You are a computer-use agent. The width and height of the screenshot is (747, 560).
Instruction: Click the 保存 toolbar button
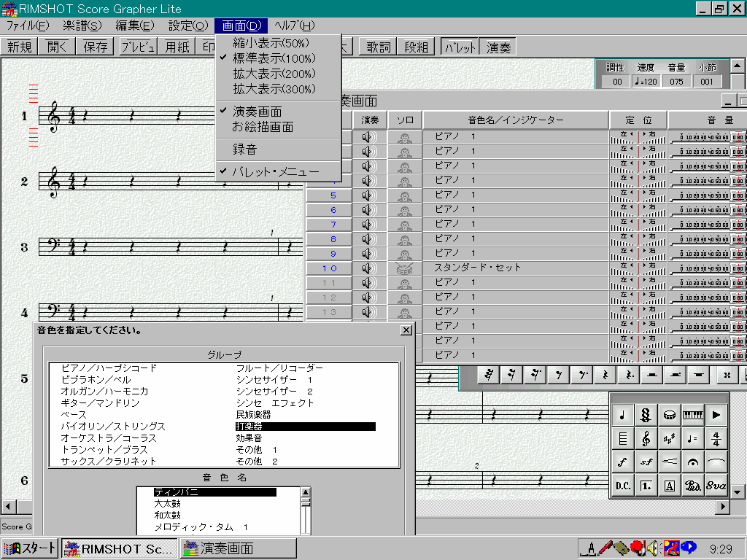point(96,47)
